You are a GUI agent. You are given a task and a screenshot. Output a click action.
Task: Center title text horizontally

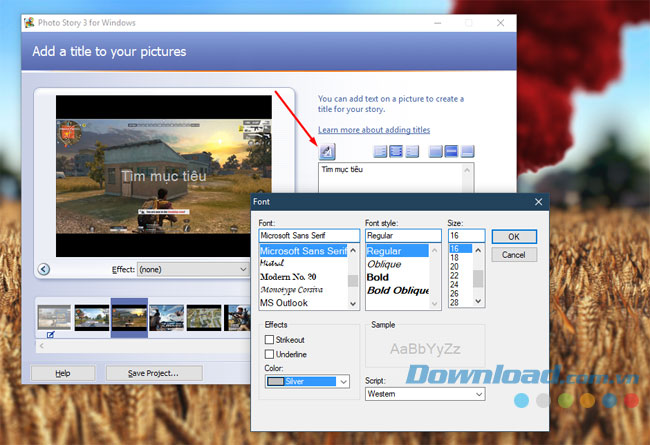tap(396, 151)
